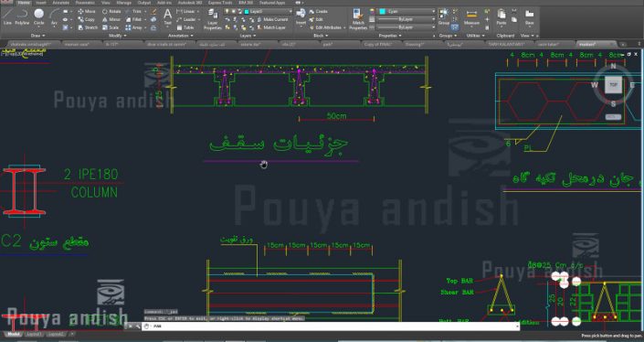644x342 pixels.
Task: Open the Base view tool
Action: [x=530, y=17]
